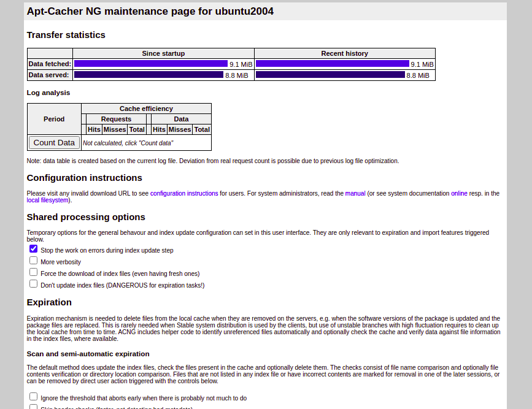Enable the More verbosity option
532x409 pixels.
pyautogui.click(x=33, y=260)
